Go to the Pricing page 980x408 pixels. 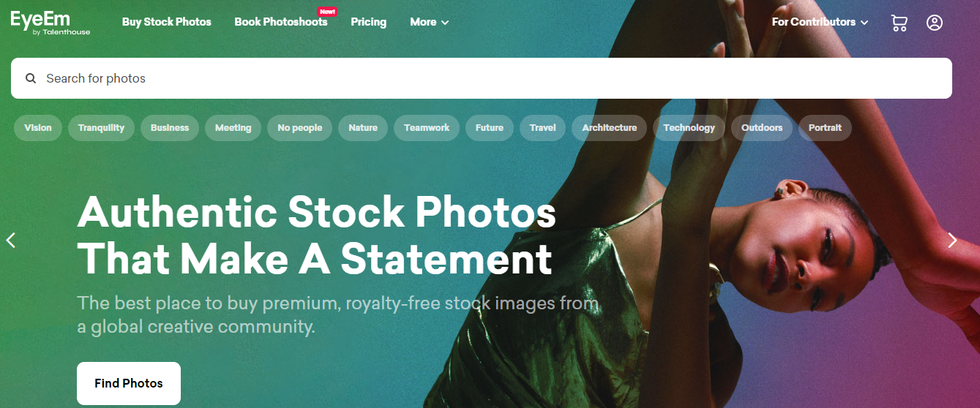[368, 22]
